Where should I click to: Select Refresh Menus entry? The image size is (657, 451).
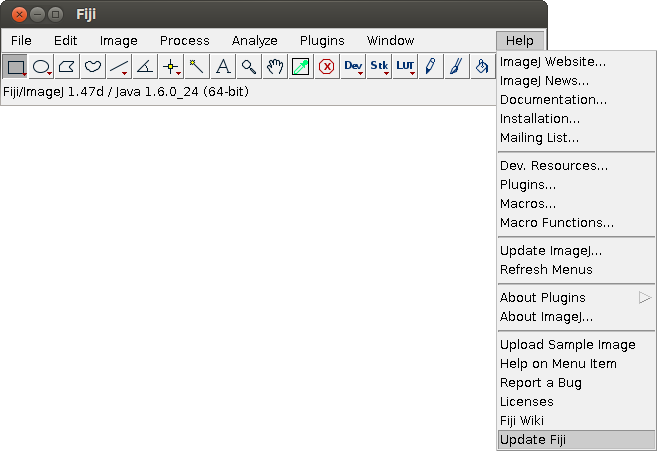(576, 270)
